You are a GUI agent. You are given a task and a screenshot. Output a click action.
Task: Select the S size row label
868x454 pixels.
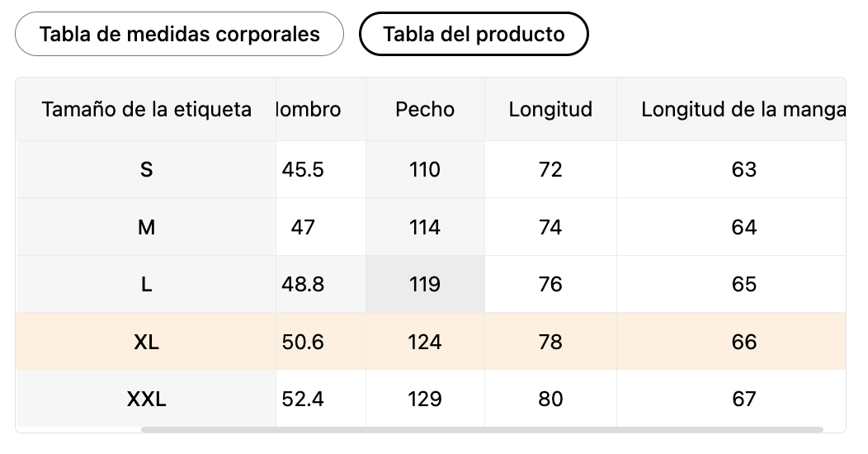[x=146, y=169]
